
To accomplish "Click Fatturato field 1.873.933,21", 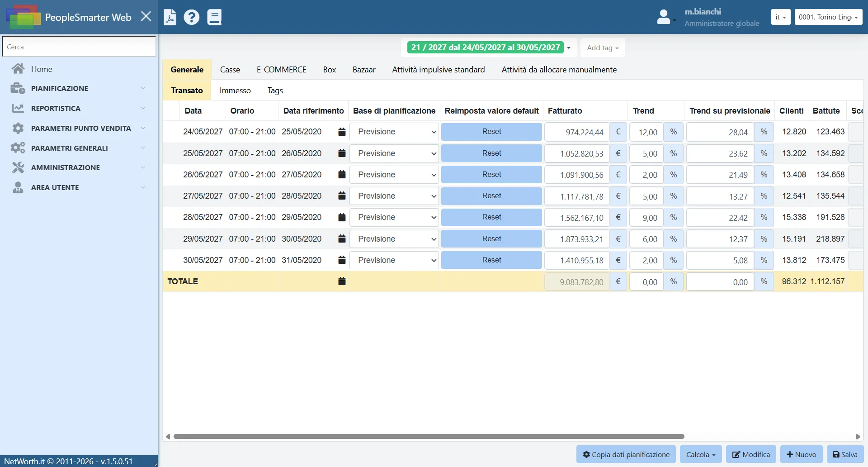I will (577, 239).
